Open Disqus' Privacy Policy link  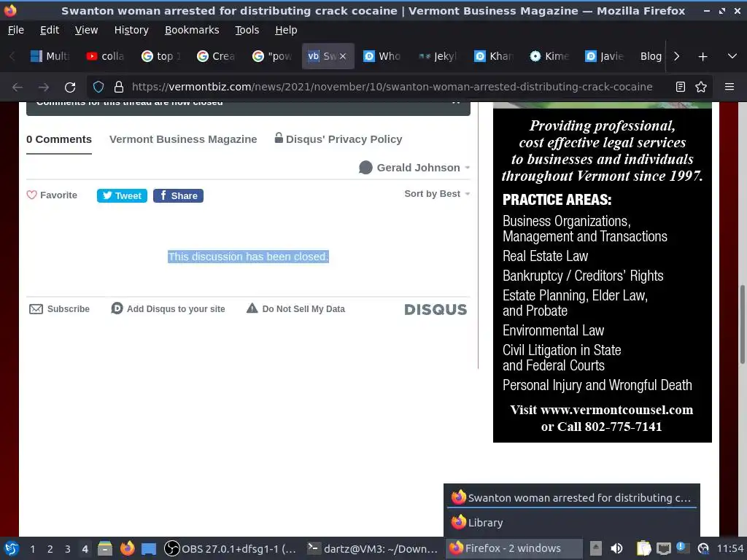tap(338, 139)
